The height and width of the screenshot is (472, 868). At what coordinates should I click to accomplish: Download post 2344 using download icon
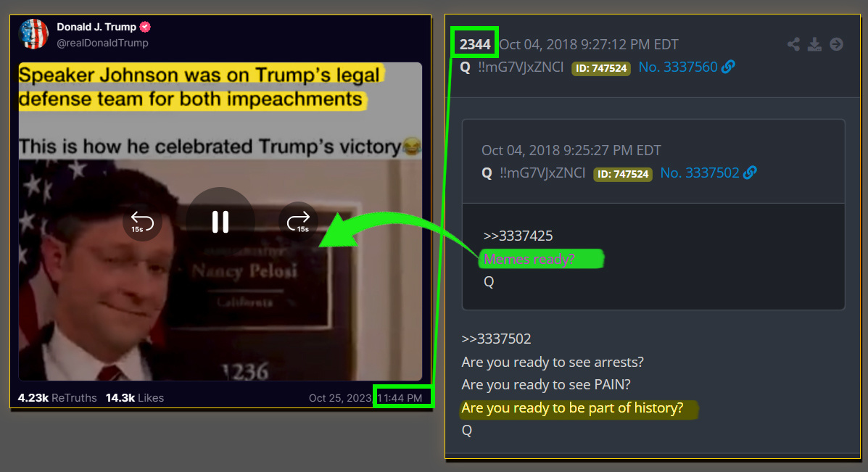pyautogui.click(x=814, y=44)
